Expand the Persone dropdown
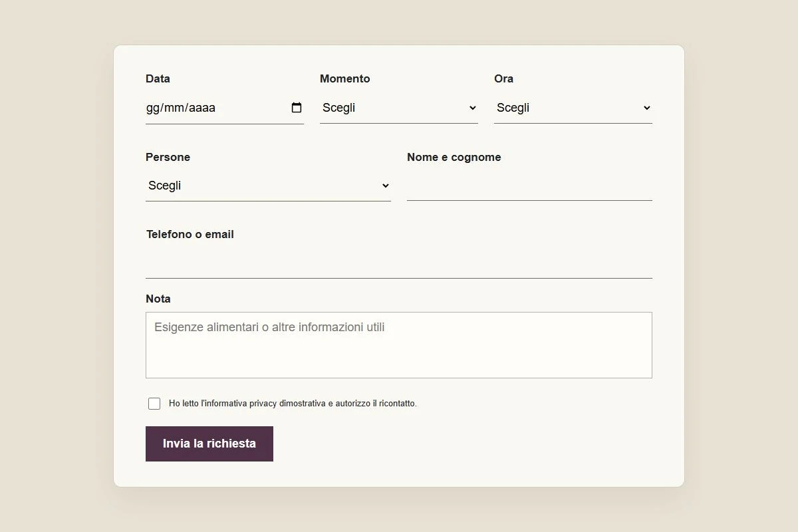 tap(268, 186)
